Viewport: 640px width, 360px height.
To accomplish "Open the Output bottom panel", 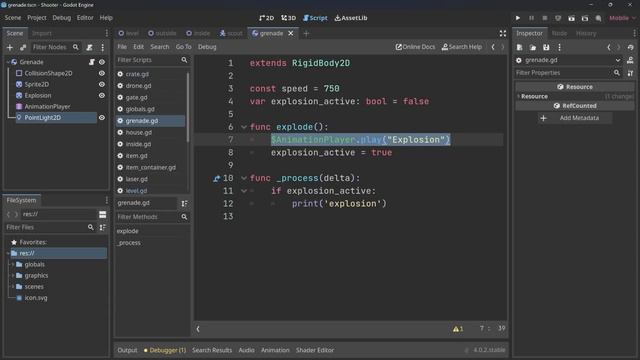I will pos(127,350).
